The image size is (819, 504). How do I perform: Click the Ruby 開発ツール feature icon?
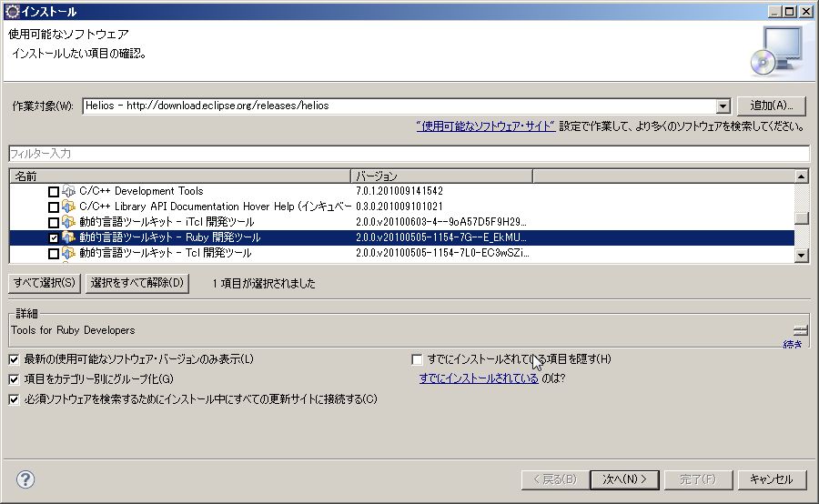pyautogui.click(x=68, y=237)
